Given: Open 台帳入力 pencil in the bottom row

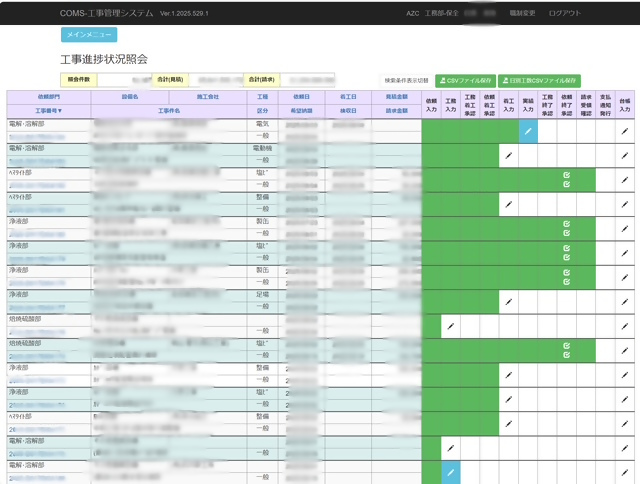Looking at the screenshot, I should pos(624,472).
